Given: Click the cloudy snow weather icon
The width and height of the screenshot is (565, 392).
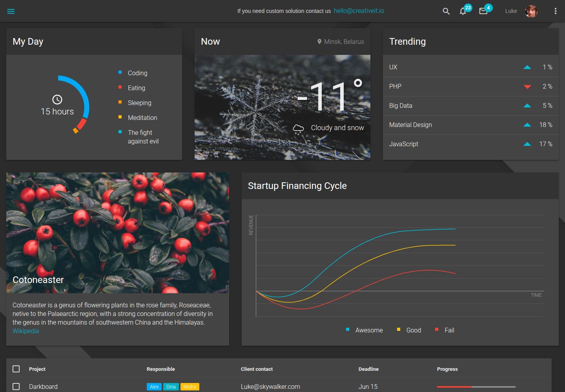Looking at the screenshot, I should (x=298, y=129).
